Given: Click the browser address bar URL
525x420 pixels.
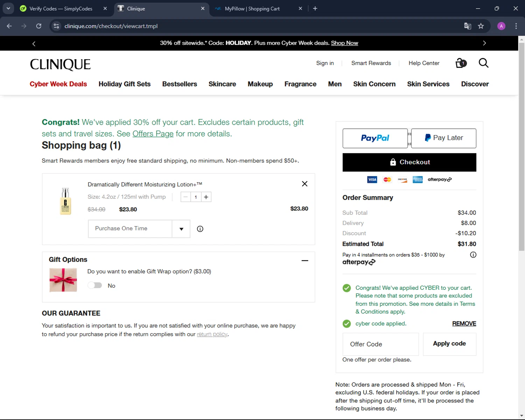Looking at the screenshot, I should (111, 26).
